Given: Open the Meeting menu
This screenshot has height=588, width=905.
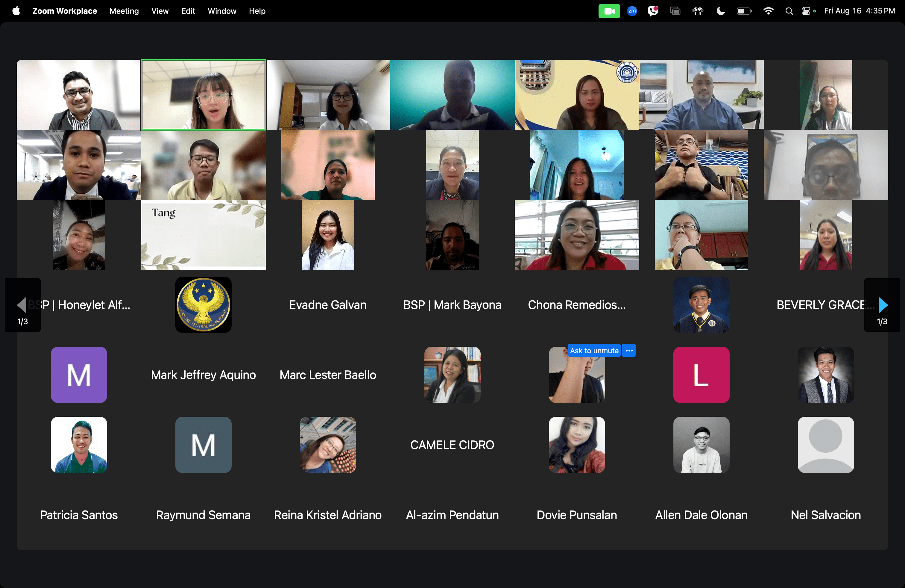Looking at the screenshot, I should [124, 11].
